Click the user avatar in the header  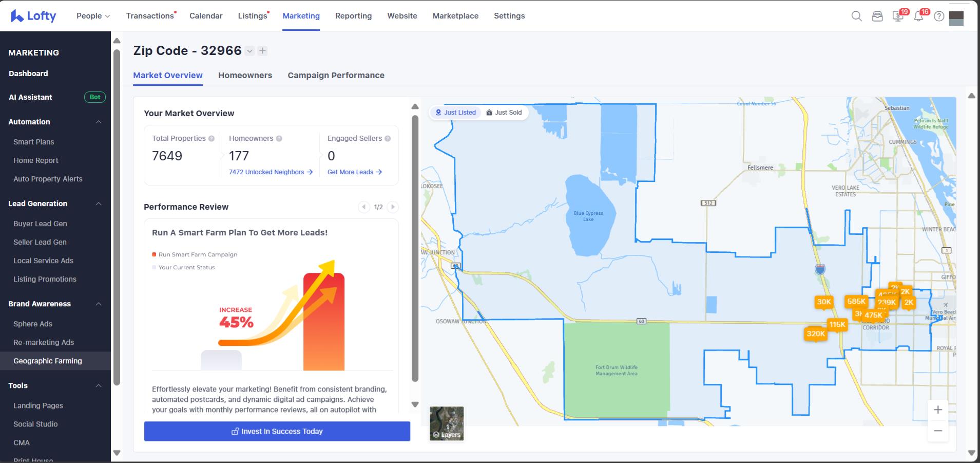pyautogui.click(x=956, y=18)
